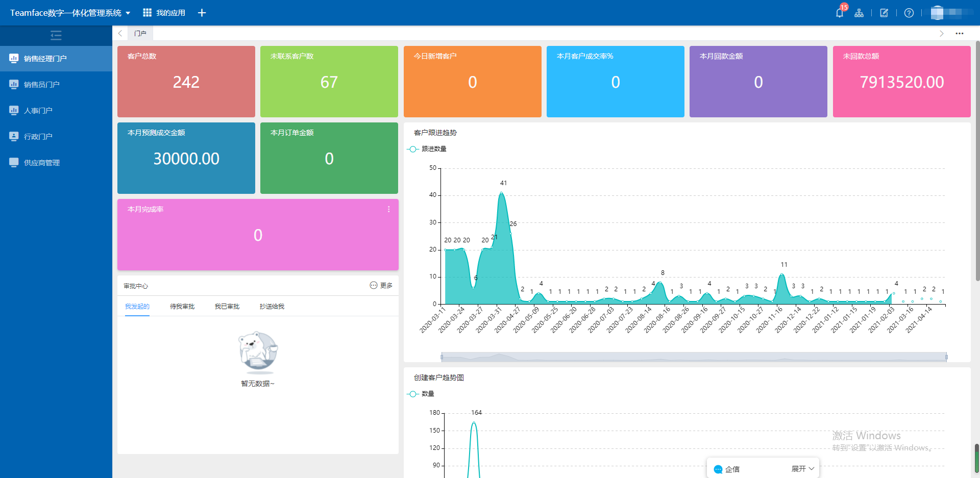
Task: Click the 客户总数 statistic card
Action: click(x=186, y=82)
